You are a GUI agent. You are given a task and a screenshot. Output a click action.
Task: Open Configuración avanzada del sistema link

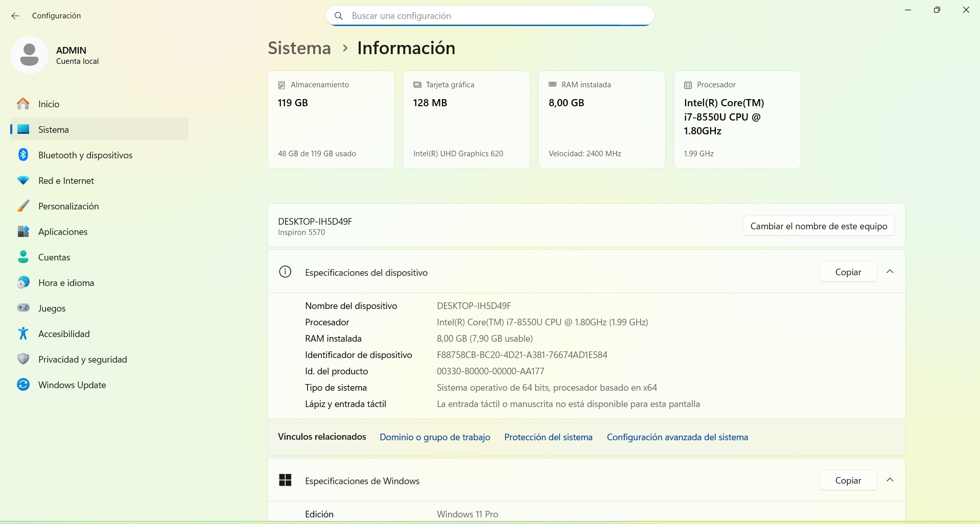(x=677, y=437)
